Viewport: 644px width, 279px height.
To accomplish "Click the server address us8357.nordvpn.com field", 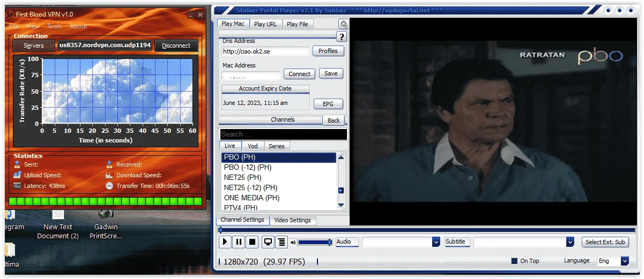I will tap(105, 45).
